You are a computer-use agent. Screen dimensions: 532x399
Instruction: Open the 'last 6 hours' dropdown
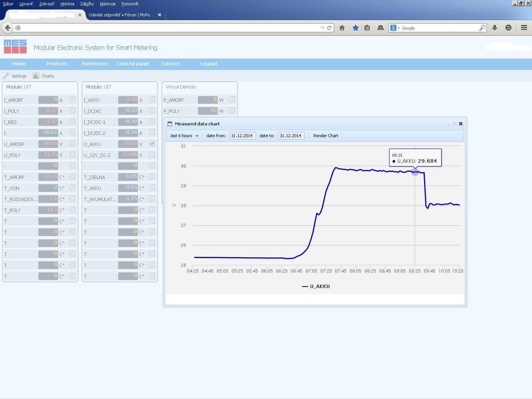(185, 136)
